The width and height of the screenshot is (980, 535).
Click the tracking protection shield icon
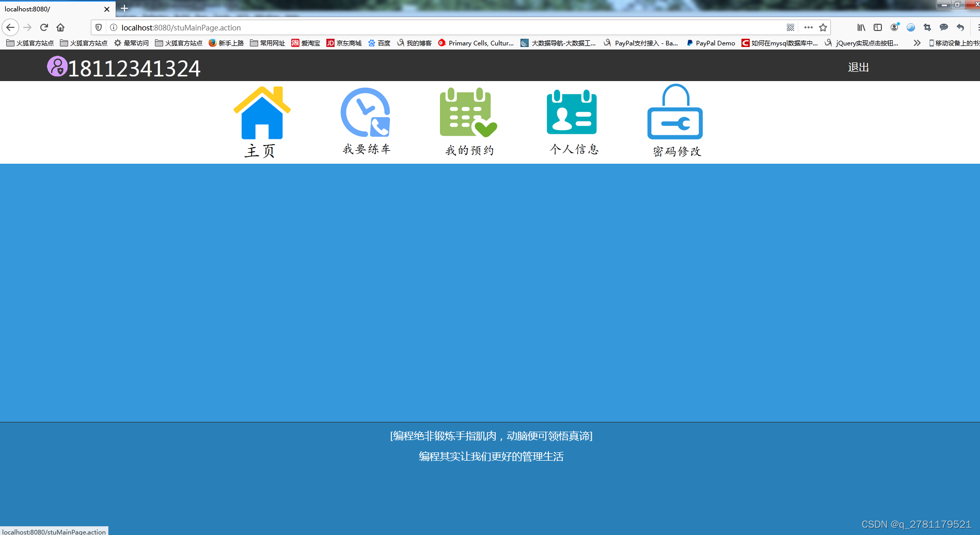click(x=99, y=27)
